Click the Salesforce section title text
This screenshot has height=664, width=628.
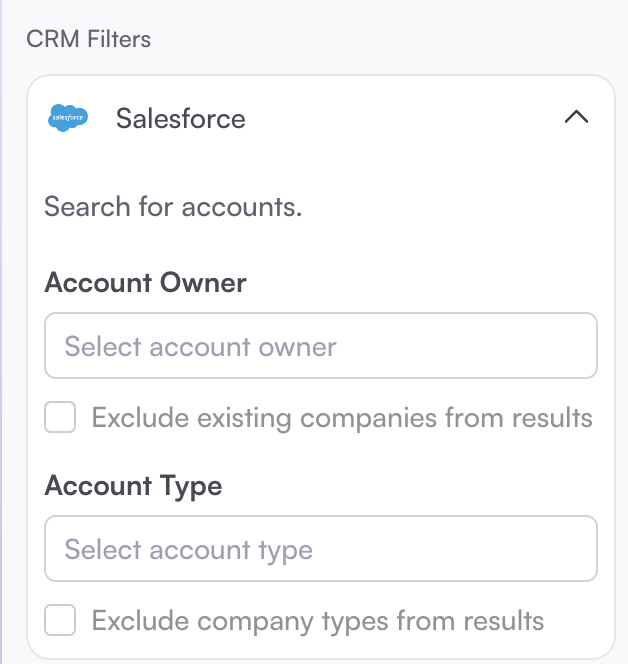[x=180, y=118]
